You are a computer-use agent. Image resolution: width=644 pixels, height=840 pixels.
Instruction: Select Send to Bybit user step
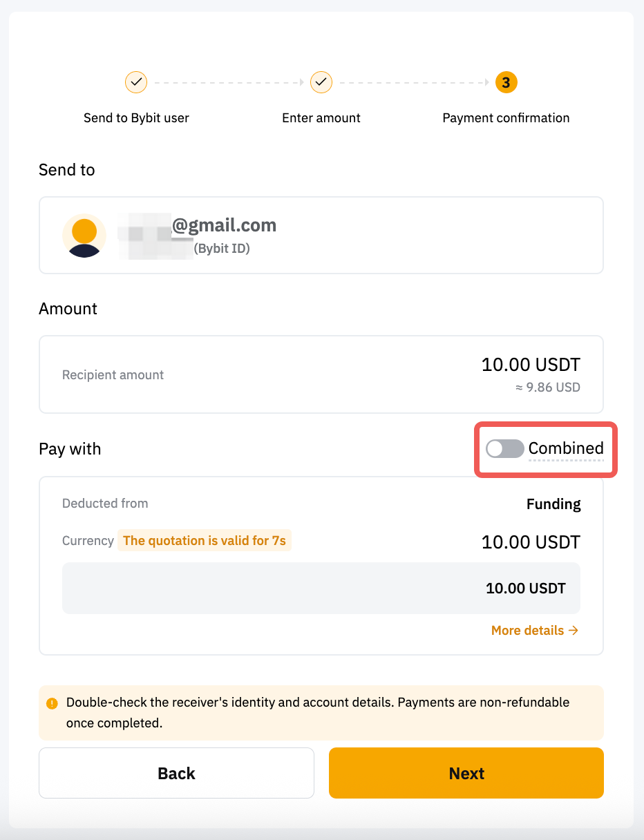[136, 118]
